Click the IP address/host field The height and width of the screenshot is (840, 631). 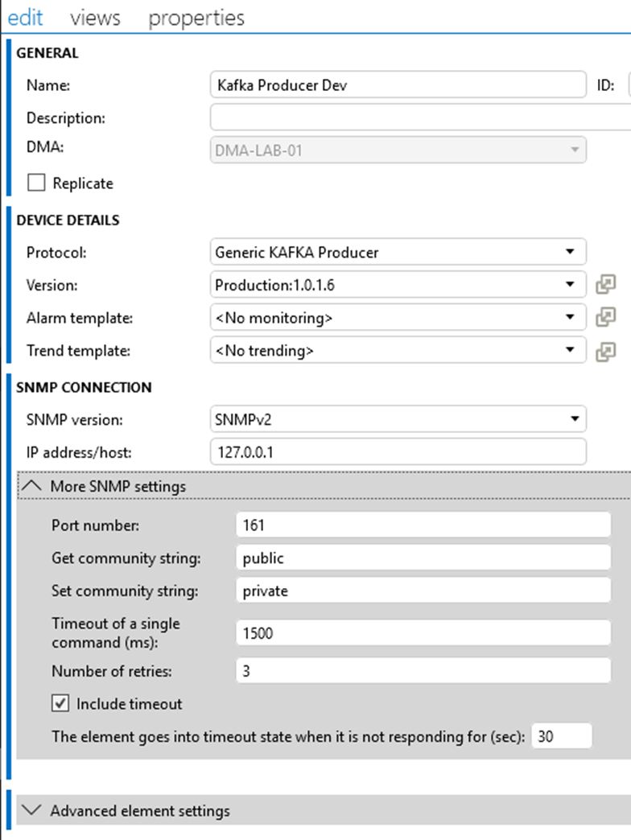(398, 452)
